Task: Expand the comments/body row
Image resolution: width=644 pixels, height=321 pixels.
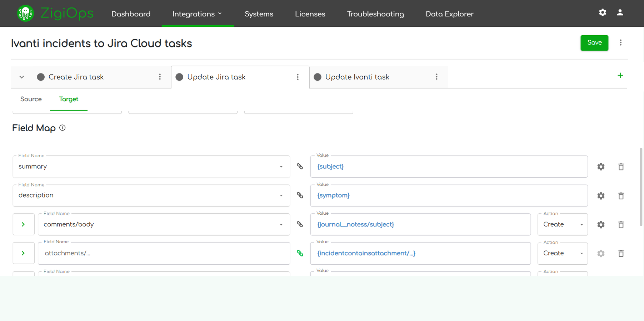Action: pos(24,224)
